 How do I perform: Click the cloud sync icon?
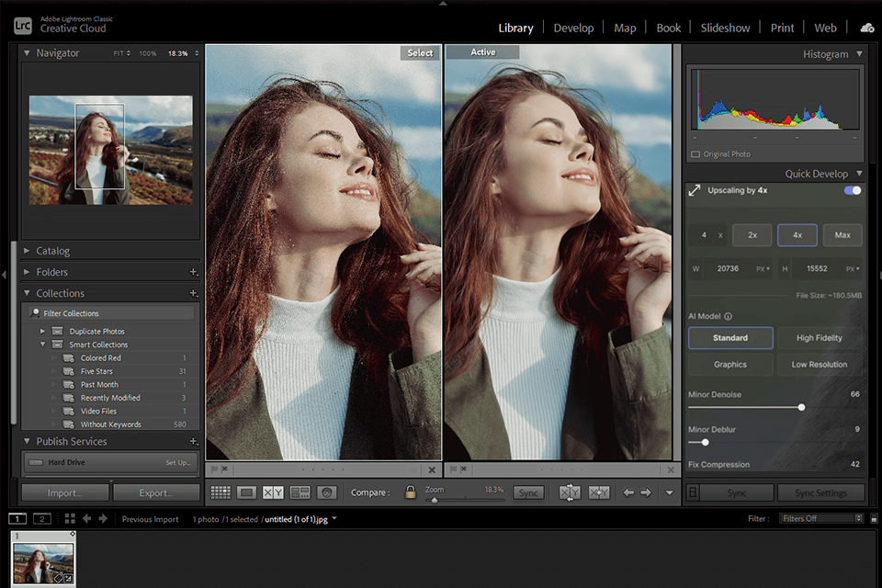point(866,28)
